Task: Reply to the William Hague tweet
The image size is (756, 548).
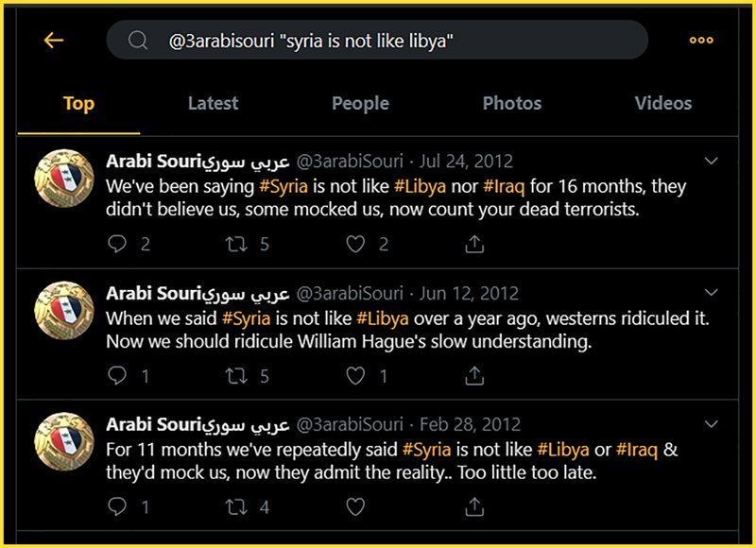Action: 116,375
